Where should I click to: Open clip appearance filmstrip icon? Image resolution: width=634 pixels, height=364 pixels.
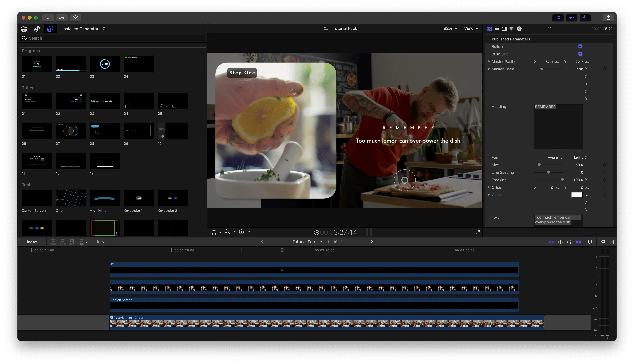590,242
